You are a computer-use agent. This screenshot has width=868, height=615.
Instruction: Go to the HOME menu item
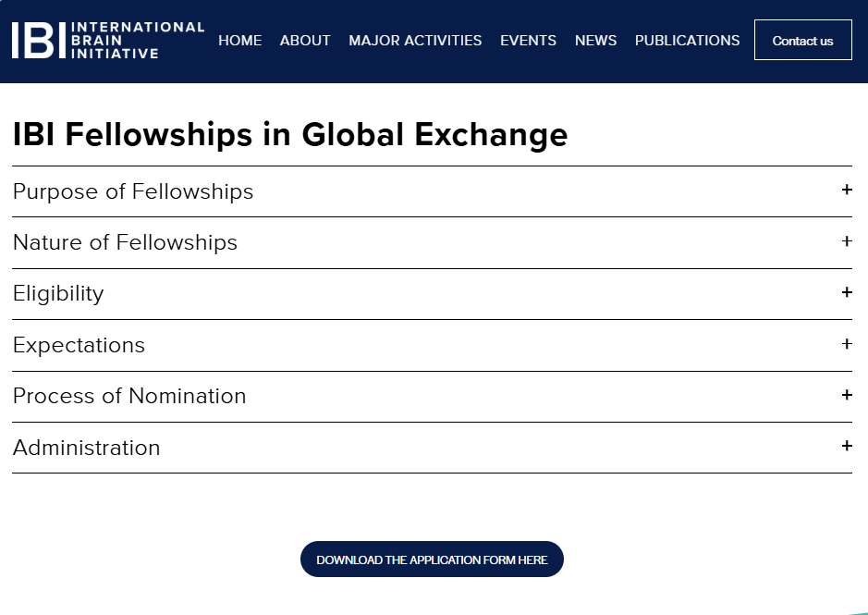pyautogui.click(x=239, y=41)
